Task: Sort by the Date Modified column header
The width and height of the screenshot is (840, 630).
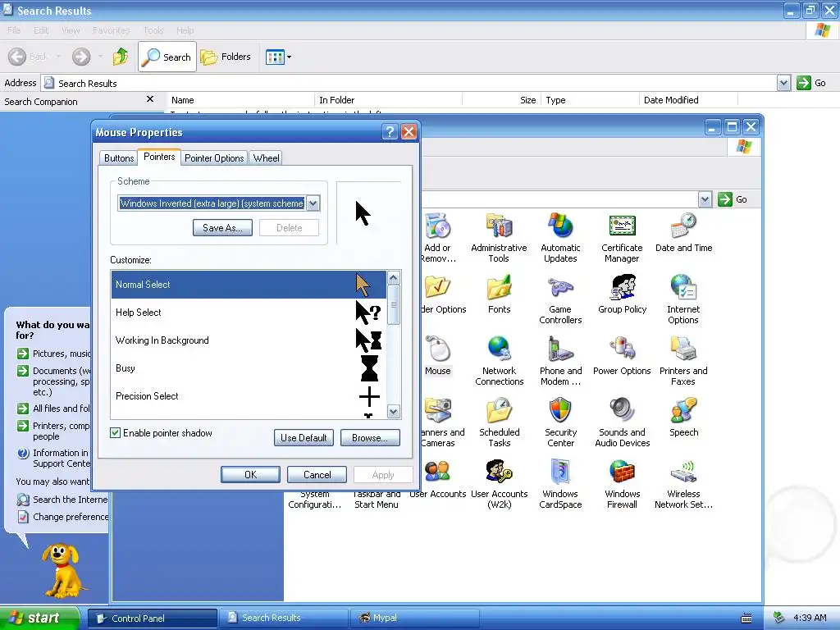Action: click(x=688, y=99)
